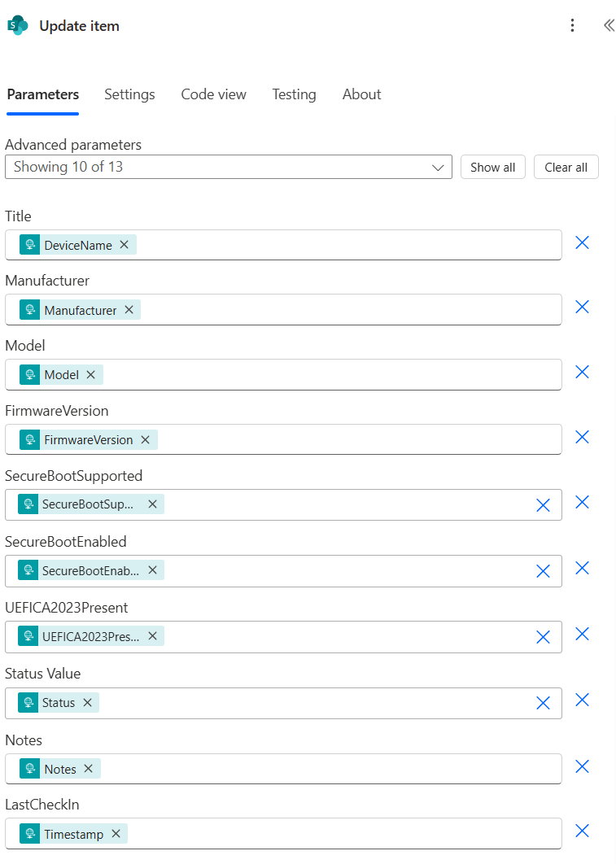Delete the FirmwareVersion dynamic content token
This screenshot has height=864, width=616.
click(145, 440)
